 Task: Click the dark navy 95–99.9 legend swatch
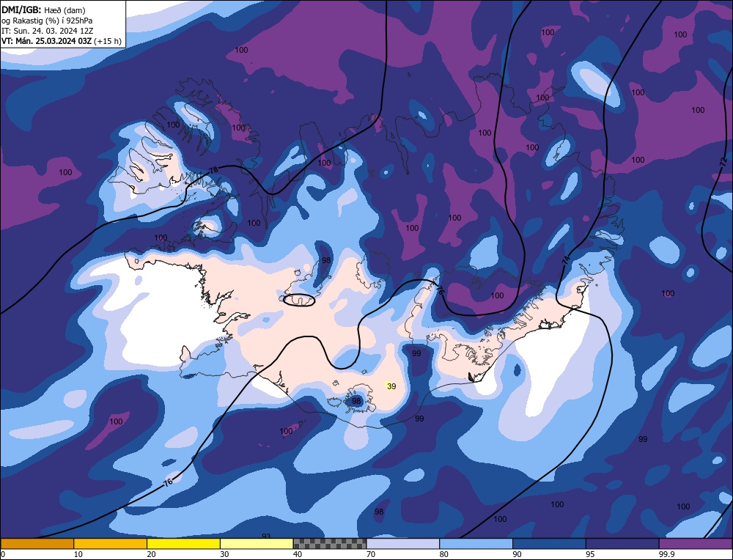pos(622,543)
